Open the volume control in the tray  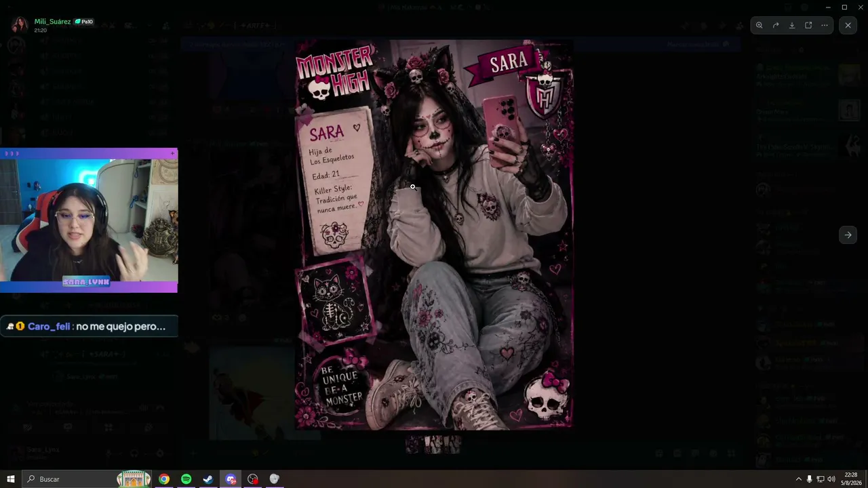(x=831, y=479)
